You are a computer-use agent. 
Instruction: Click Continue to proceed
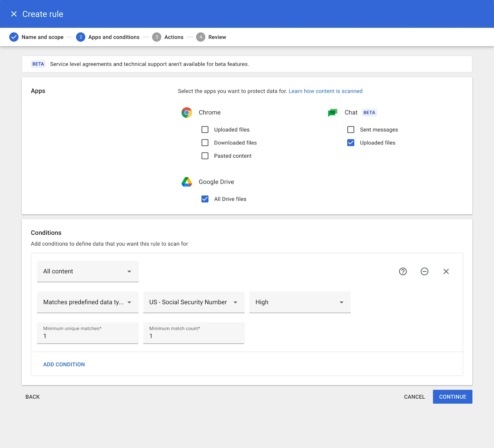[x=452, y=397]
